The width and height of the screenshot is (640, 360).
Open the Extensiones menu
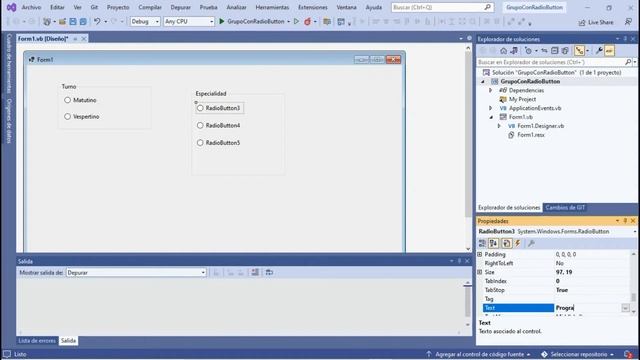pyautogui.click(x=313, y=7)
